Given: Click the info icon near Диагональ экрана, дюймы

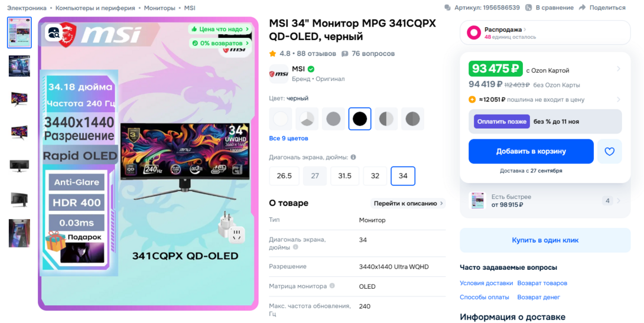Looking at the screenshot, I should pos(353,157).
